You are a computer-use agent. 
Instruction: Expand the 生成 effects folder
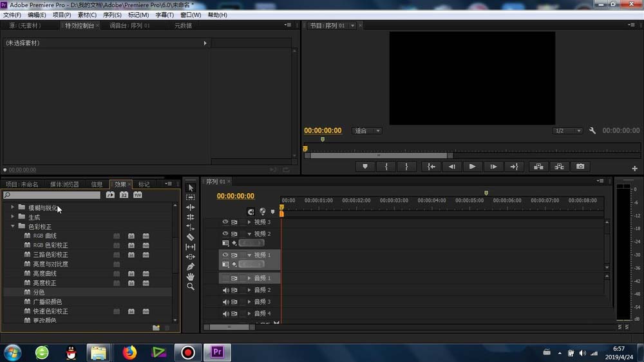[12, 216]
